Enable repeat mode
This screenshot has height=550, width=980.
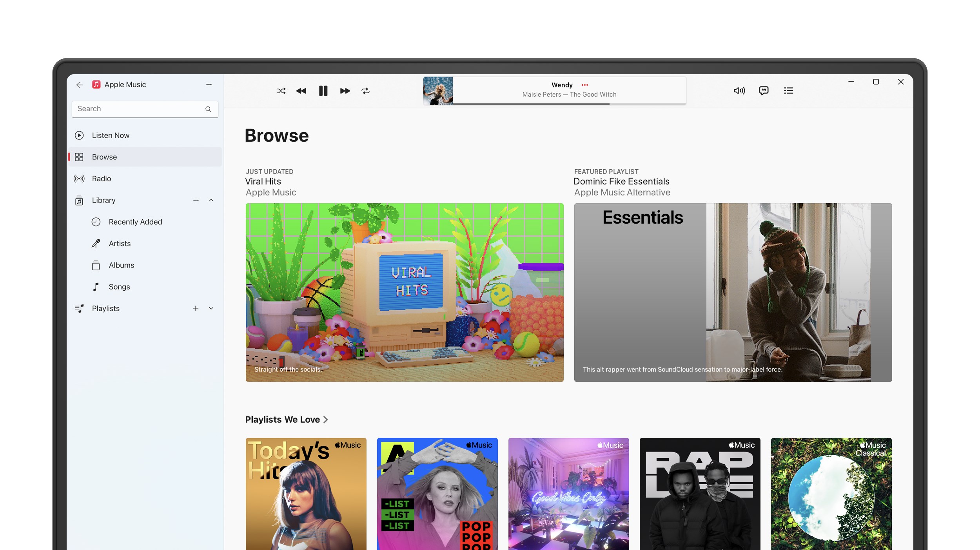(365, 90)
